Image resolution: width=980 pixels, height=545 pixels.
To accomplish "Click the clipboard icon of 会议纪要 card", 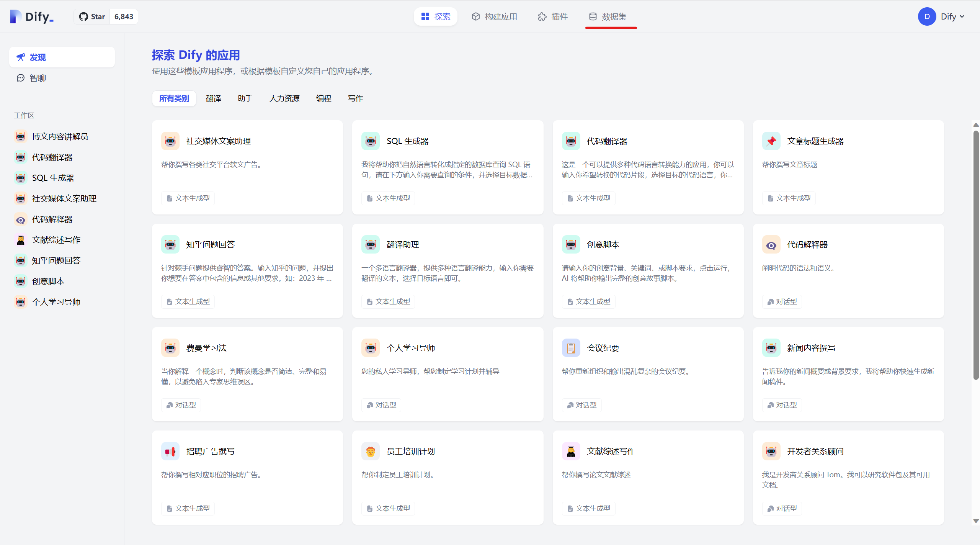I will 571,348.
